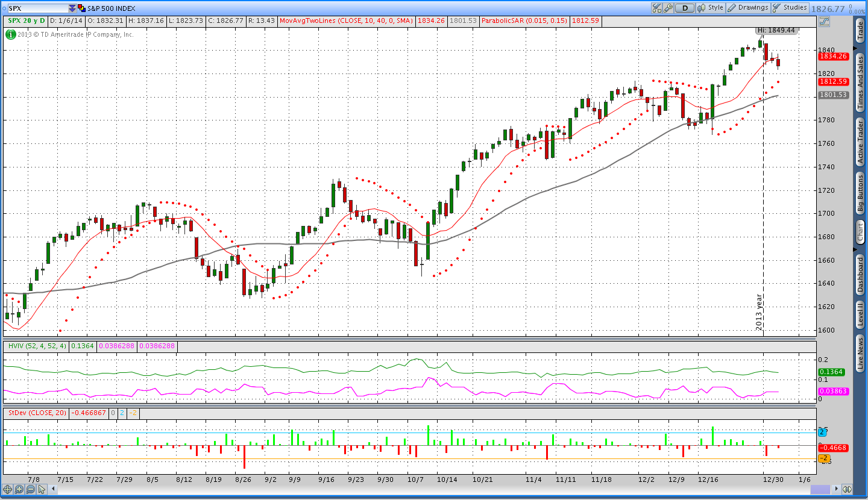Viewport: 868px width, 500px height.
Task: Click the colored squares symbol link icon
Action: [x=82, y=8]
